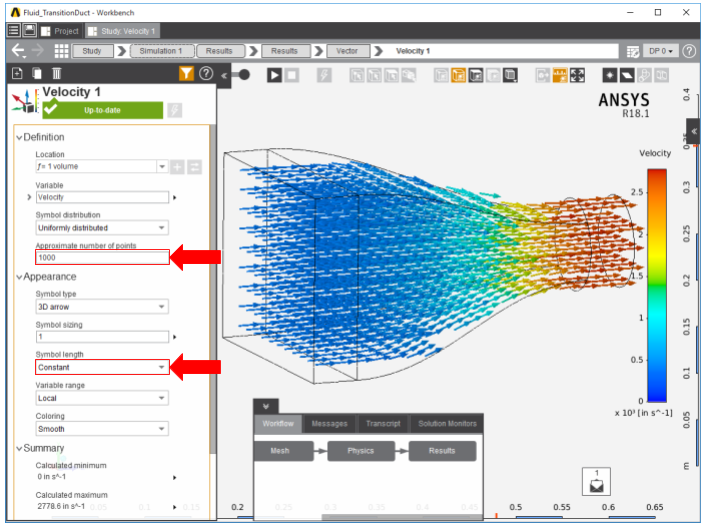The image size is (705, 528).
Task: Click the Save project disk icon
Action: pyautogui.click(x=29, y=30)
